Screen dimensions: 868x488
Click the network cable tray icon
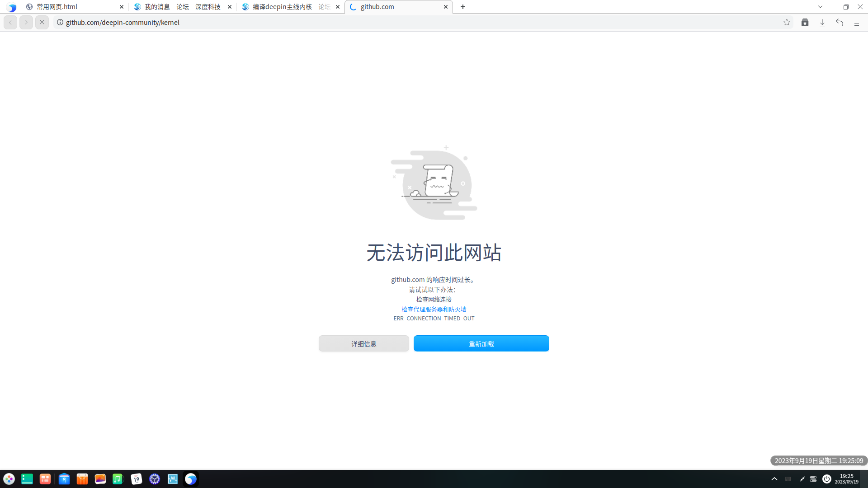coord(802,479)
